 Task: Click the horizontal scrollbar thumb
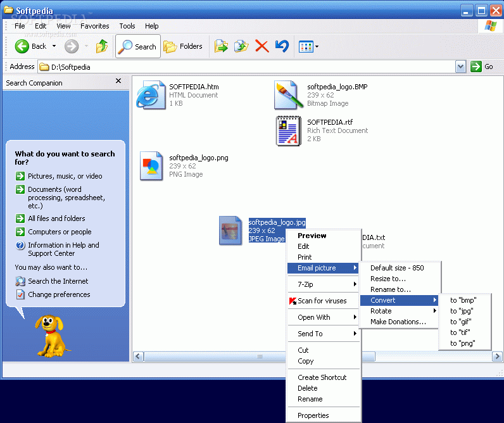[260, 356]
